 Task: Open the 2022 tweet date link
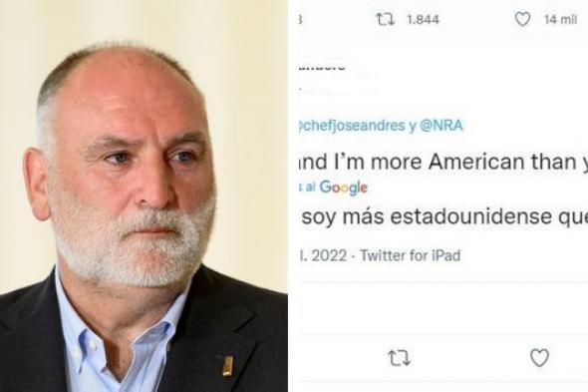click(x=323, y=255)
